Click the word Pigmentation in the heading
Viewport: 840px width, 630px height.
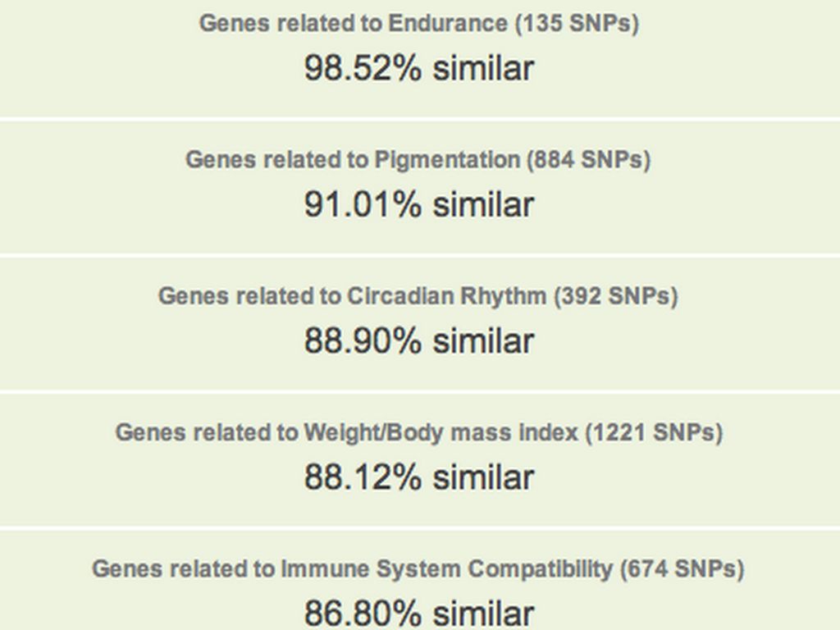(447, 159)
